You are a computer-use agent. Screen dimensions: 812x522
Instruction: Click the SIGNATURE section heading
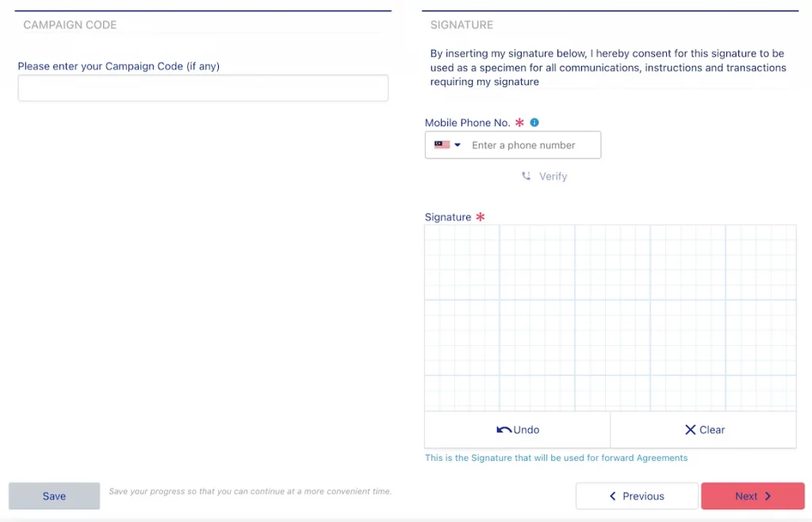pyautogui.click(x=462, y=25)
